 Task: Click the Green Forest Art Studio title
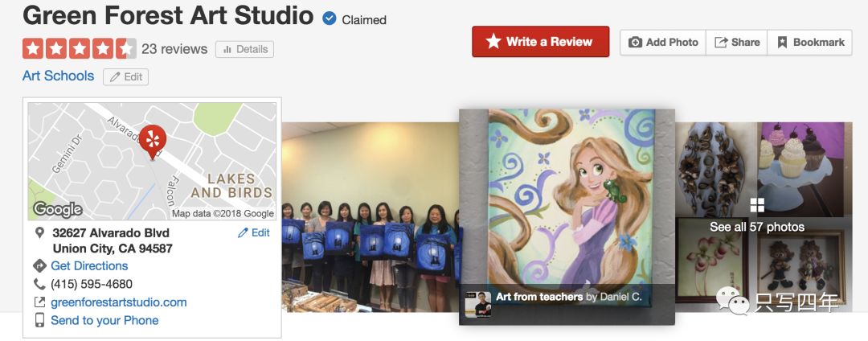(x=168, y=15)
